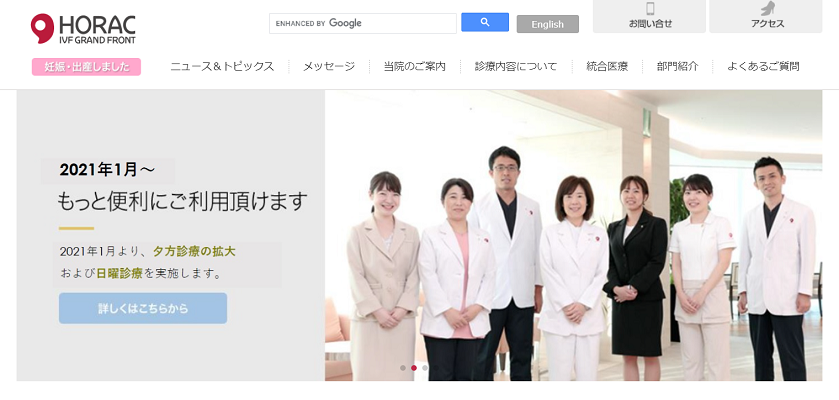Expand the 統合医療 menu
The height and width of the screenshot is (400, 839).
607,67
